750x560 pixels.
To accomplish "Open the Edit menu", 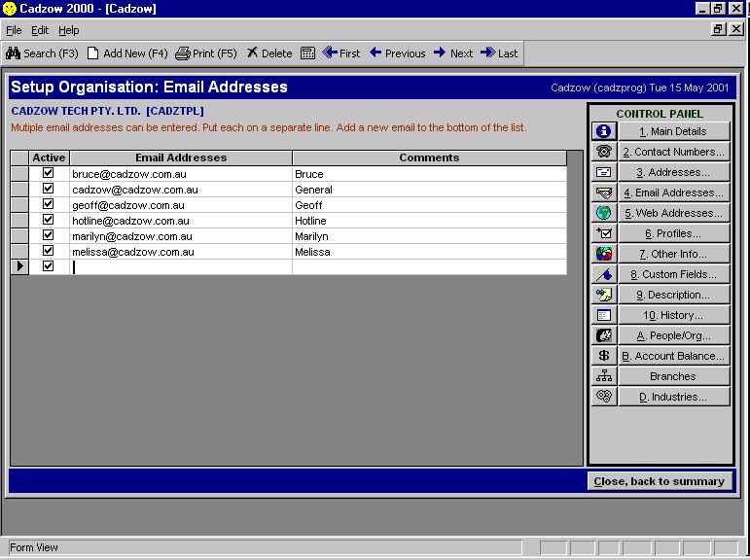I will point(40,30).
